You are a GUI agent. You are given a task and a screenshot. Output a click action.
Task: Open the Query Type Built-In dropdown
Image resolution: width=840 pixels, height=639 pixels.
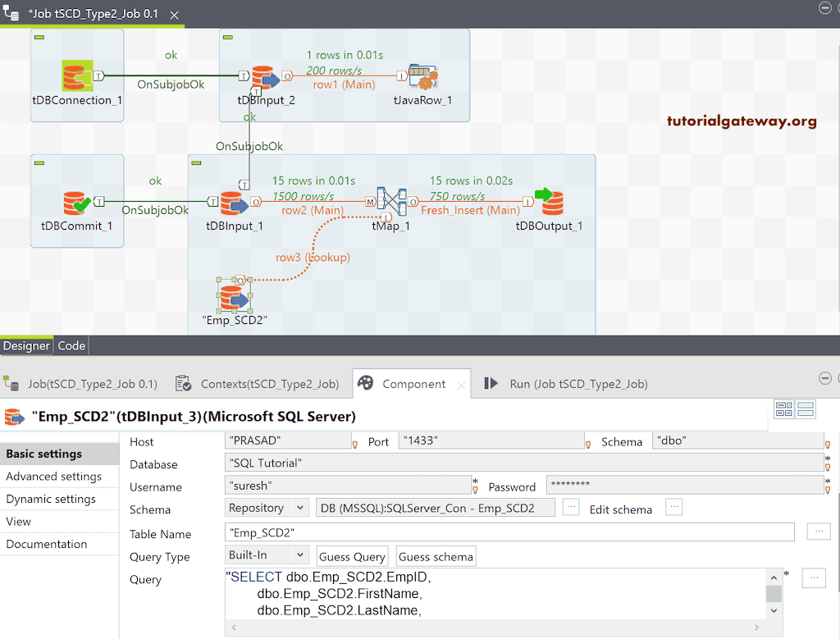[266, 556]
